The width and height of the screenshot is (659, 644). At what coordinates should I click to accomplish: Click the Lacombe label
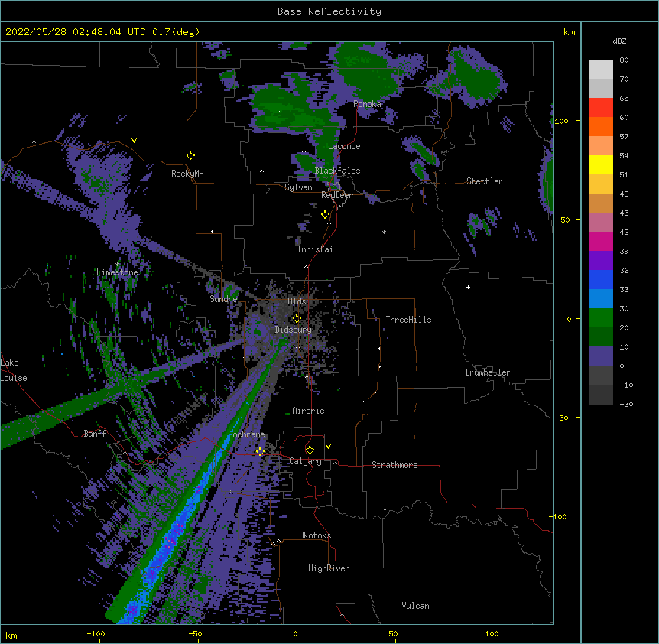click(x=344, y=146)
